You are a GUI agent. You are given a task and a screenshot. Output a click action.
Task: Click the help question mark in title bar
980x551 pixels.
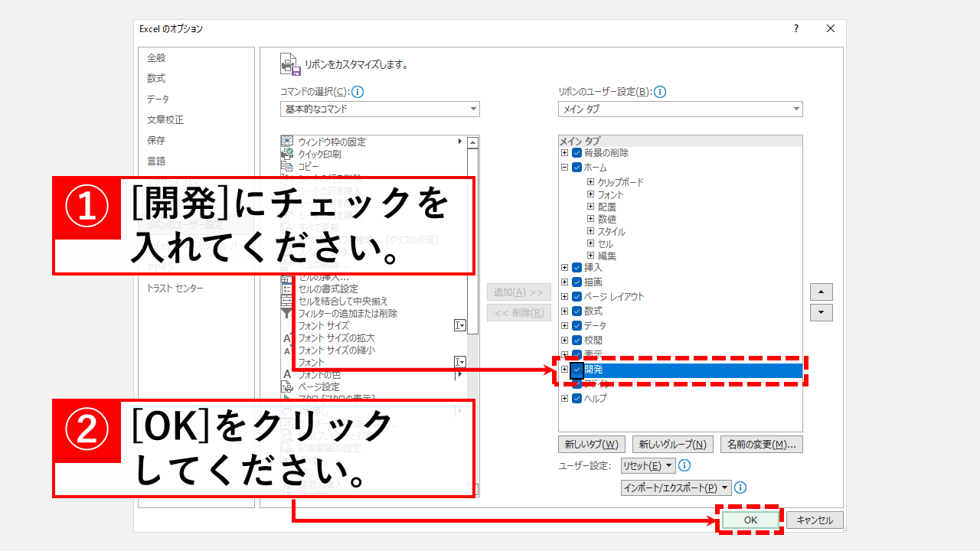796,29
